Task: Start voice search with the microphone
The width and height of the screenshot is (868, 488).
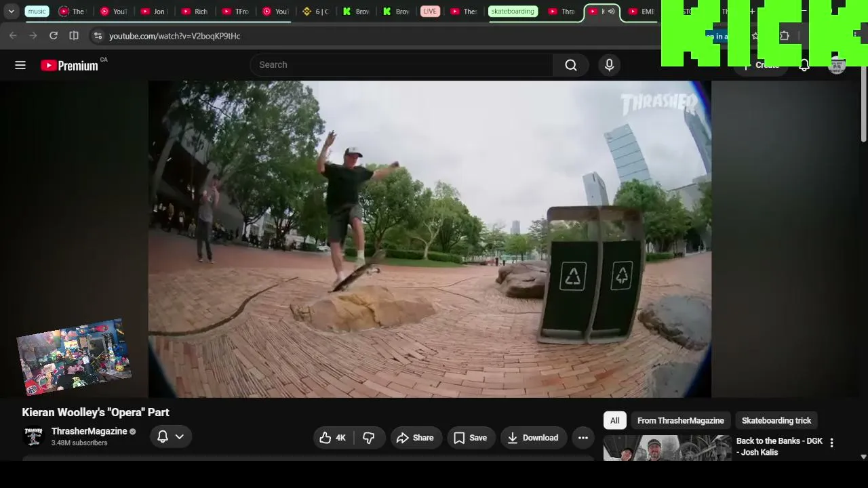Action: tap(609, 65)
